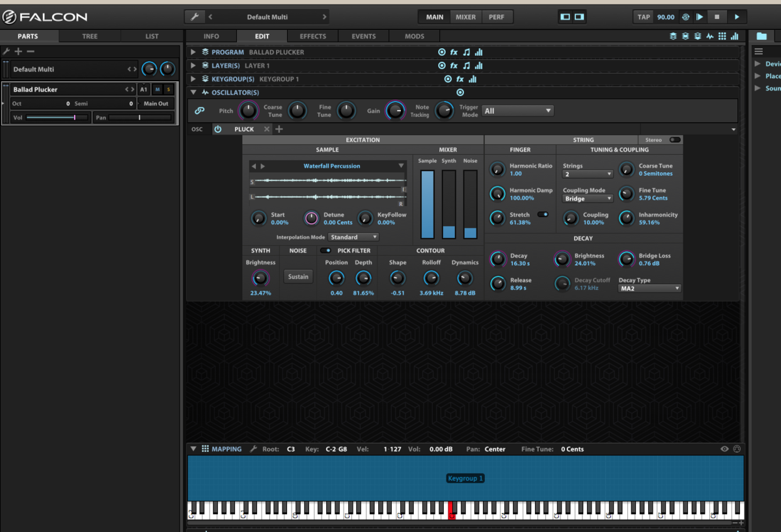Switch to the TREE tab
The width and height of the screenshot is (781, 532).
coord(90,36)
